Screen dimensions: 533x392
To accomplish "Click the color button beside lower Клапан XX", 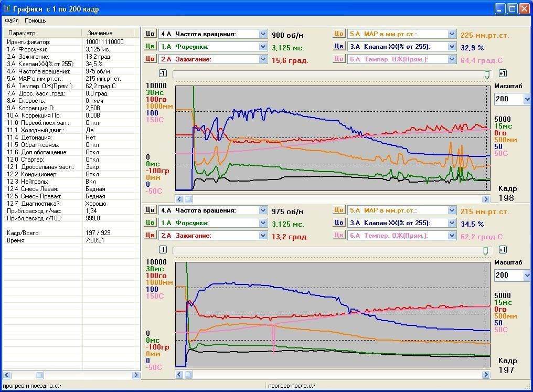I will click(339, 223).
